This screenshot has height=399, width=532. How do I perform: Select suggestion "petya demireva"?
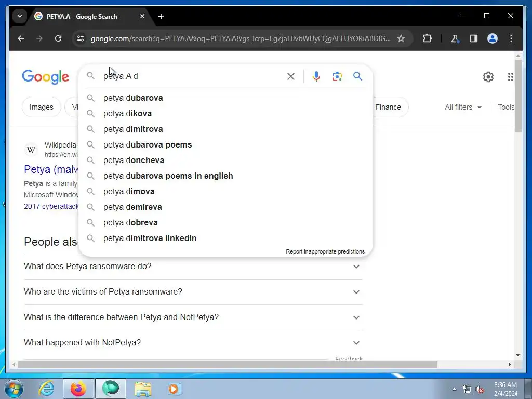pyautogui.click(x=225, y=207)
